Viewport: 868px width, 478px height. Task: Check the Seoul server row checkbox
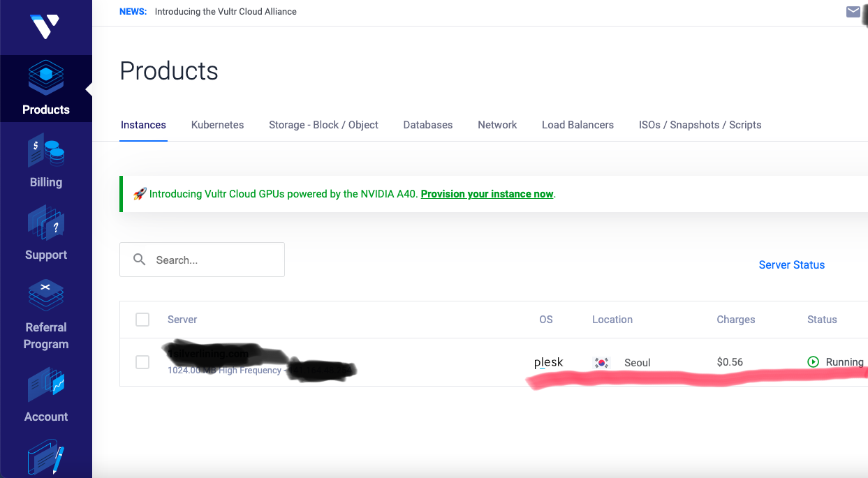pos(142,362)
